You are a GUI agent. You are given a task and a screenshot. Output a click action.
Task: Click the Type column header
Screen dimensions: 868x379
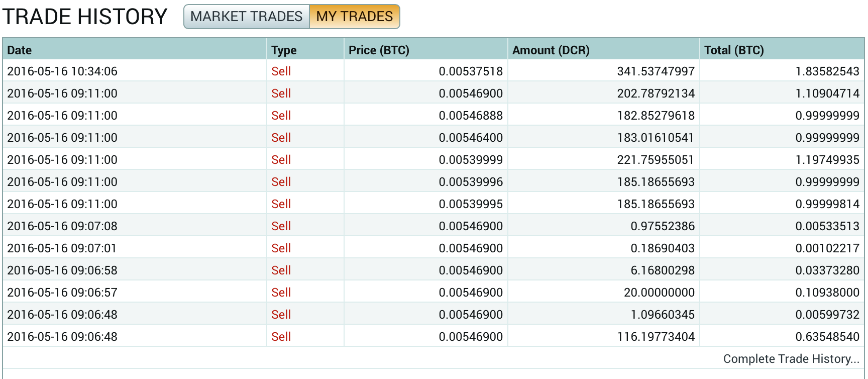(284, 50)
